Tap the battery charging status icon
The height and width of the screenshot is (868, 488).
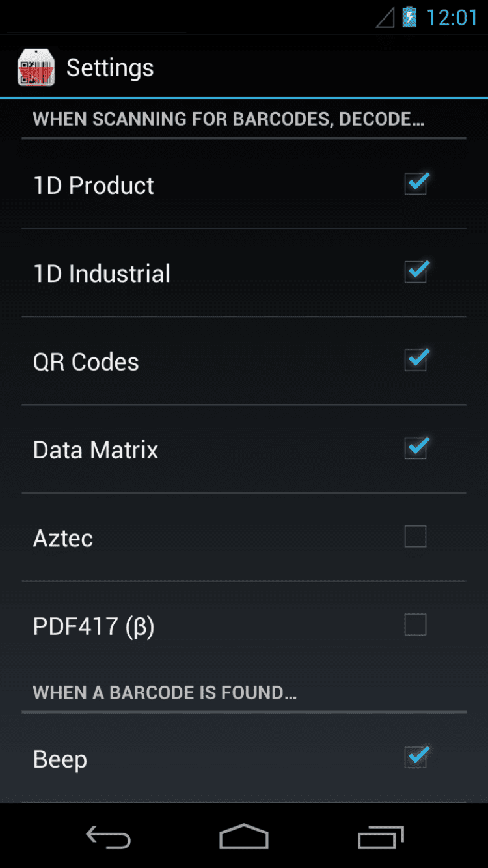pyautogui.click(x=409, y=17)
